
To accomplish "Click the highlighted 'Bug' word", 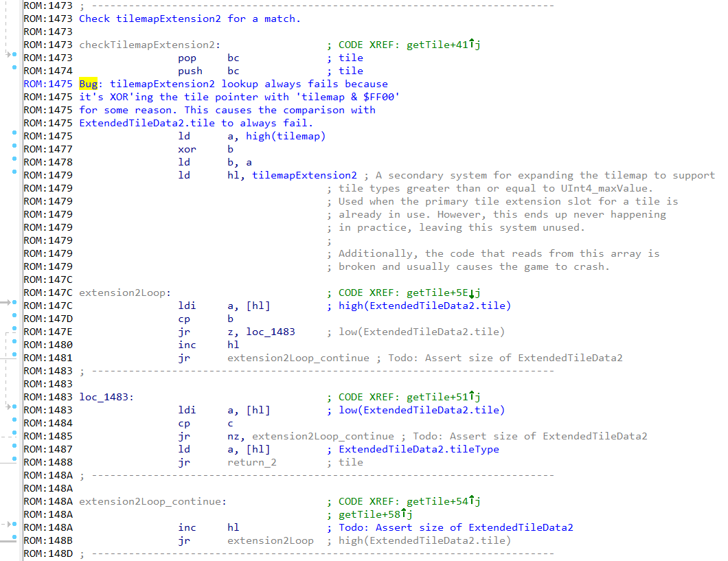I will click(x=88, y=84).
